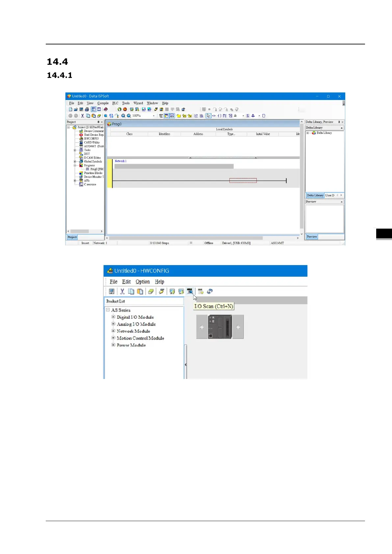
Task: Click the Zoom in magnifier in ISPSoft toolbar
Action: point(123,116)
